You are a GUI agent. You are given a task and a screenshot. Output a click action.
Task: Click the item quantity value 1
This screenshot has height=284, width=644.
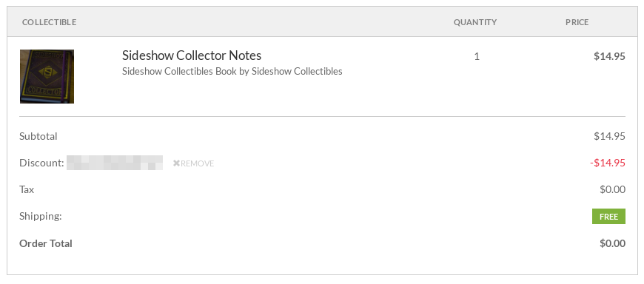click(477, 56)
